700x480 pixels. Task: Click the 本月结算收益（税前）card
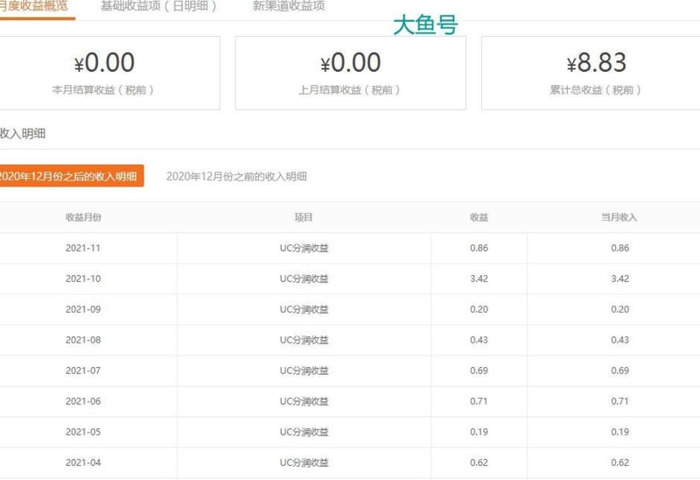109,73
